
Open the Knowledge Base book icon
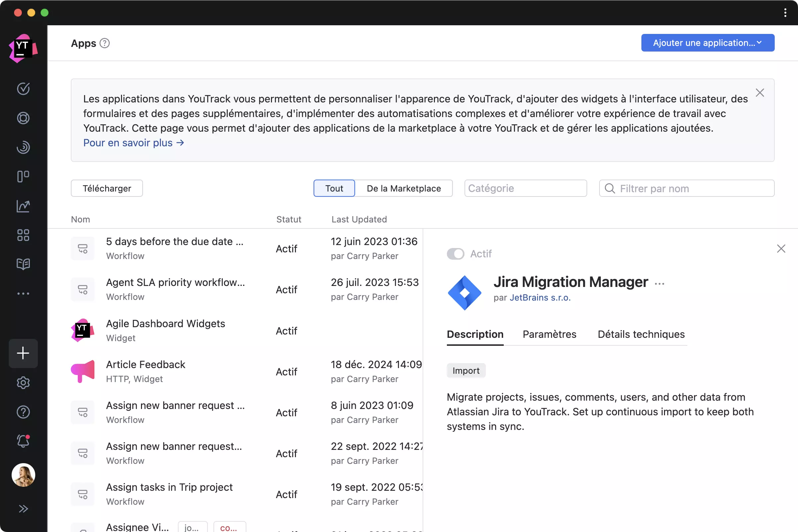(x=23, y=264)
